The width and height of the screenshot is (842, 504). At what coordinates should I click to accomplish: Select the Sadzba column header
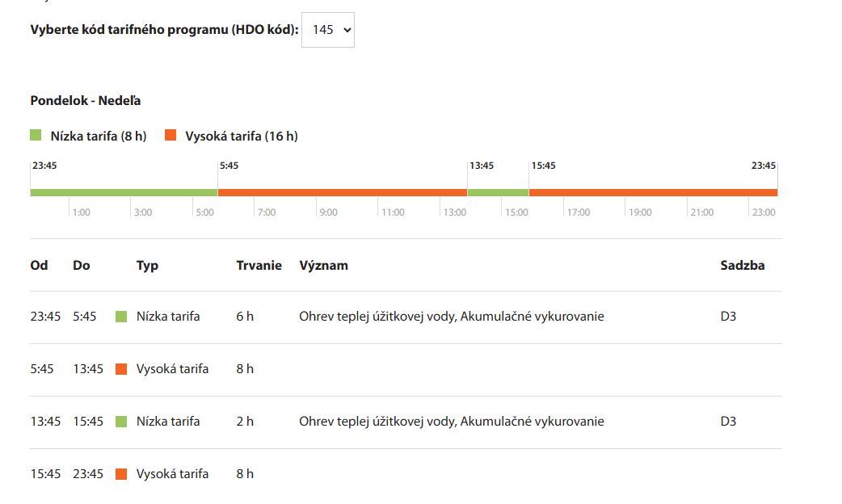[742, 265]
